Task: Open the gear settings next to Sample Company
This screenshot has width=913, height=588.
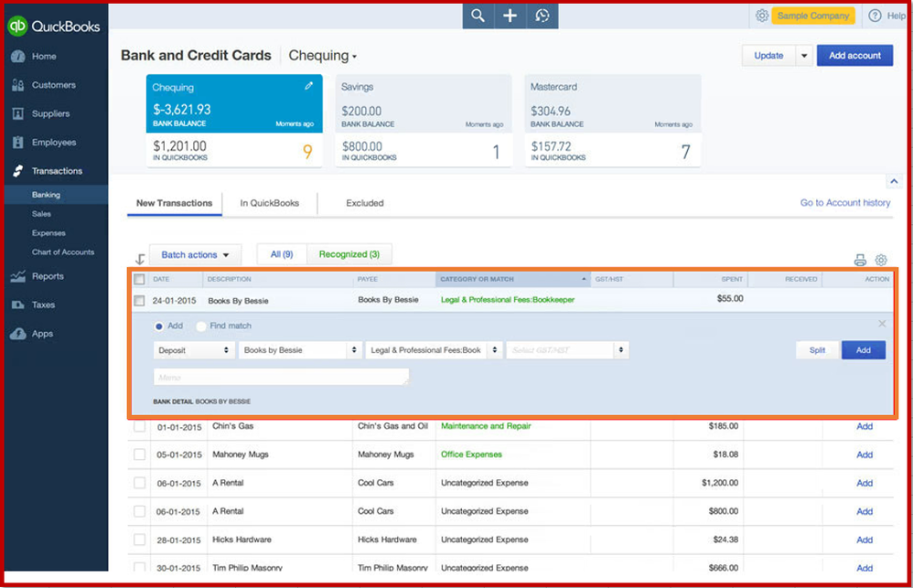Action: pyautogui.click(x=762, y=16)
